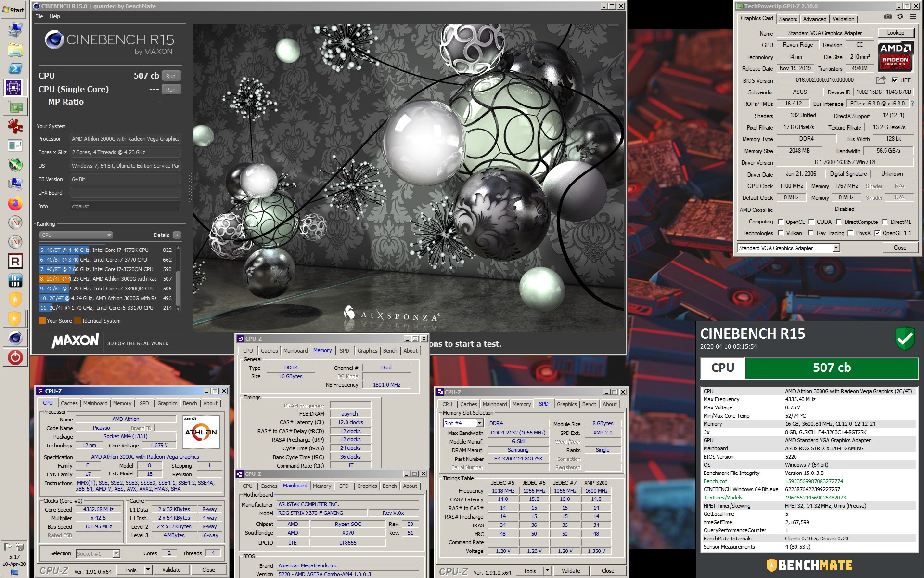This screenshot has width=924, height=578.
Task: Click the GFX Board field
Action: 125,193
